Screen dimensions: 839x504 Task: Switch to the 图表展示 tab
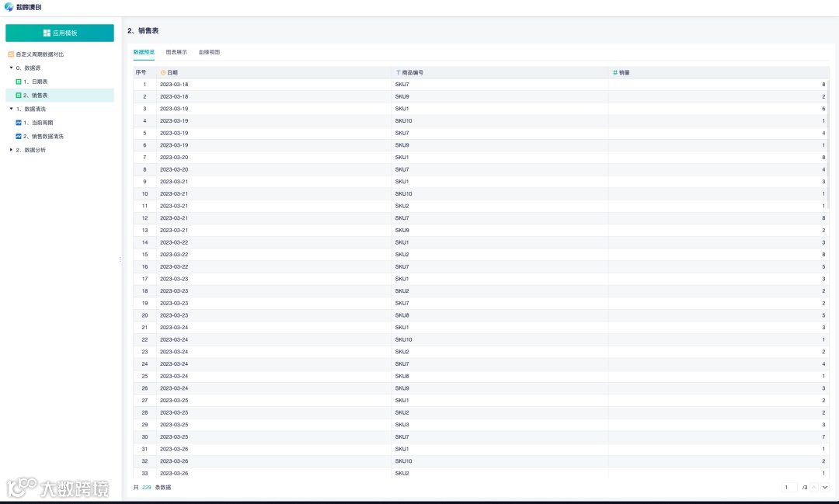tap(176, 53)
